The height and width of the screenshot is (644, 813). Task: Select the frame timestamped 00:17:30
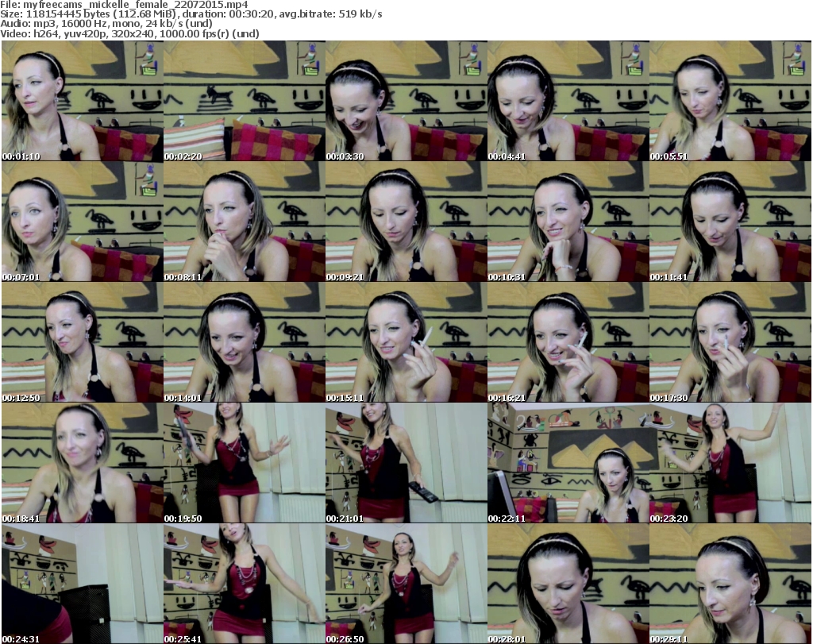click(730, 342)
